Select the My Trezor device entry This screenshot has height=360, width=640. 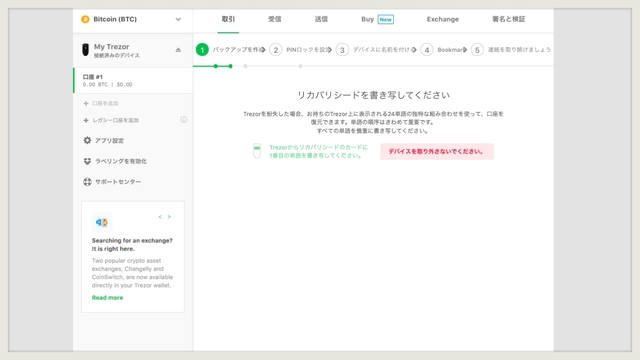coord(133,50)
